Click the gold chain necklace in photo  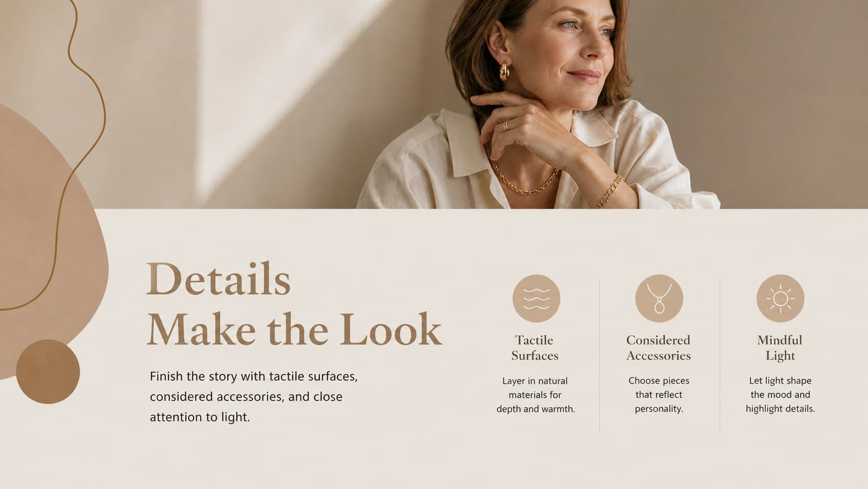coord(522,177)
